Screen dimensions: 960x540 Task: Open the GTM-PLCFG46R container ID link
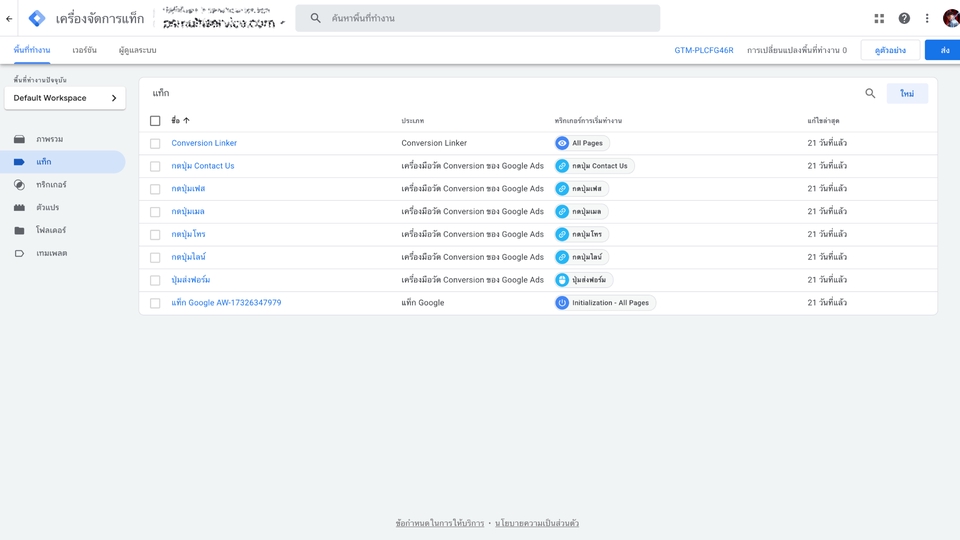[704, 50]
